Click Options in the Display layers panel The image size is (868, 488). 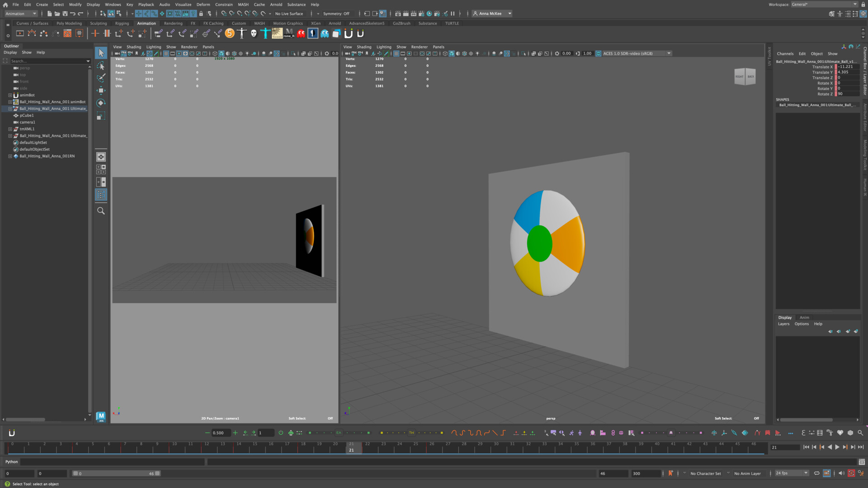coord(801,324)
